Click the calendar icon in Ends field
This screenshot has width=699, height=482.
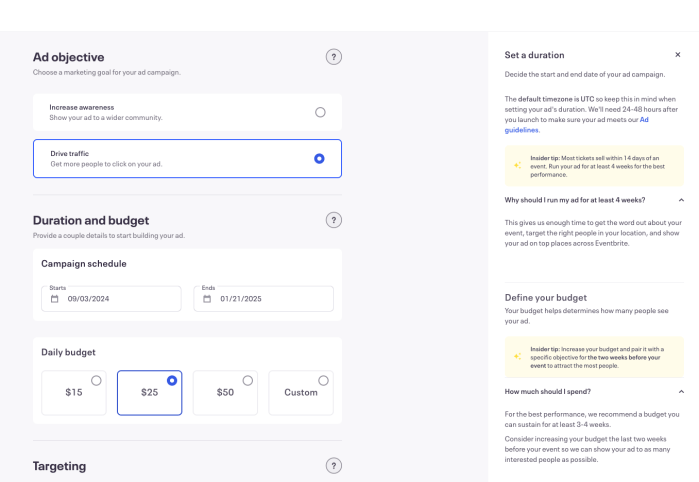[x=207, y=298]
